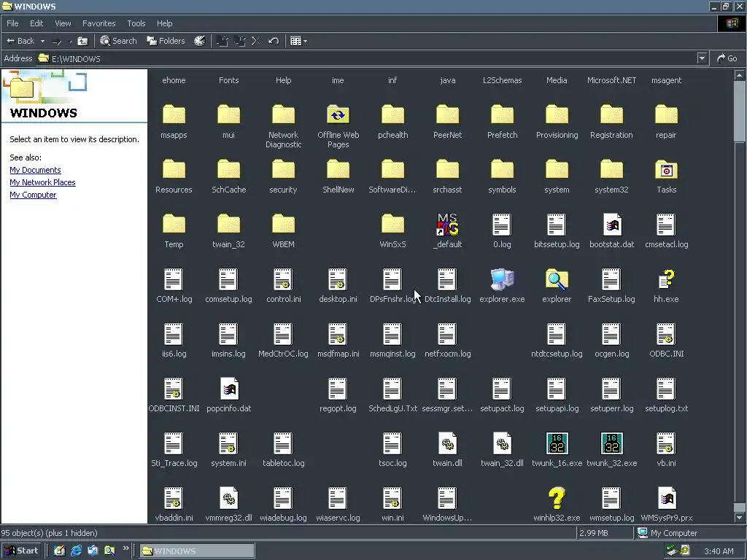Select the WinSxS folder
Screen dimensions: 747x560
(392, 225)
